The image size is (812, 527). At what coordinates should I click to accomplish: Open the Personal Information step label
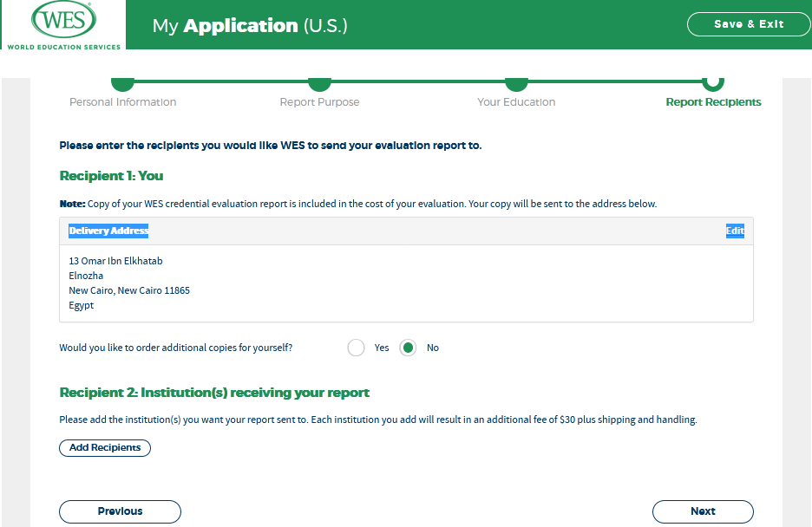pos(122,102)
